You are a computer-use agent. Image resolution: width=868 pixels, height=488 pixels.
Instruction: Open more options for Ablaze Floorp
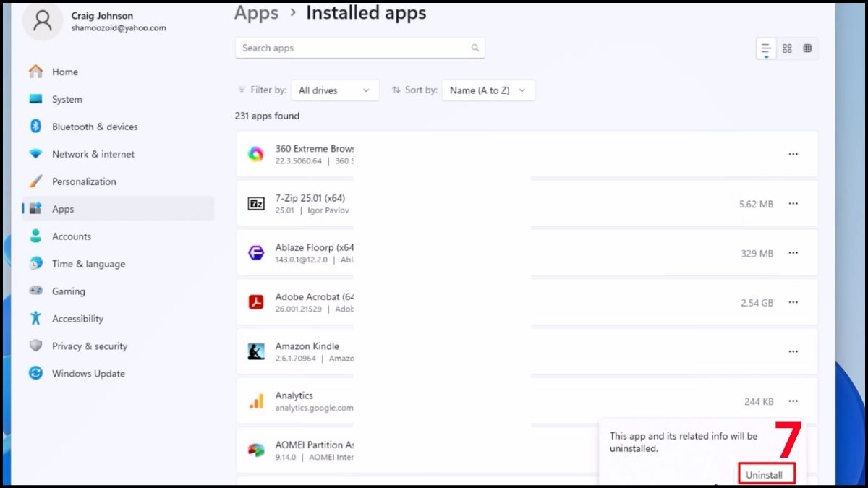793,253
